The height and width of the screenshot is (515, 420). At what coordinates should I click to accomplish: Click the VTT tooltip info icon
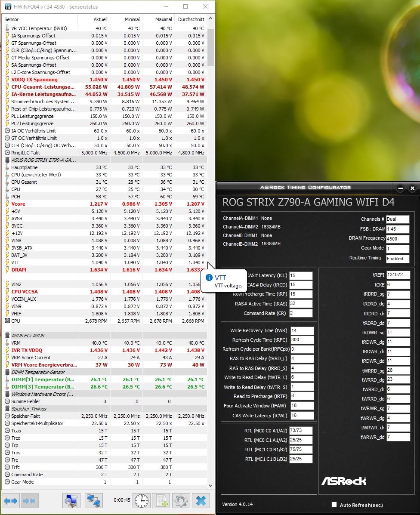point(209,278)
